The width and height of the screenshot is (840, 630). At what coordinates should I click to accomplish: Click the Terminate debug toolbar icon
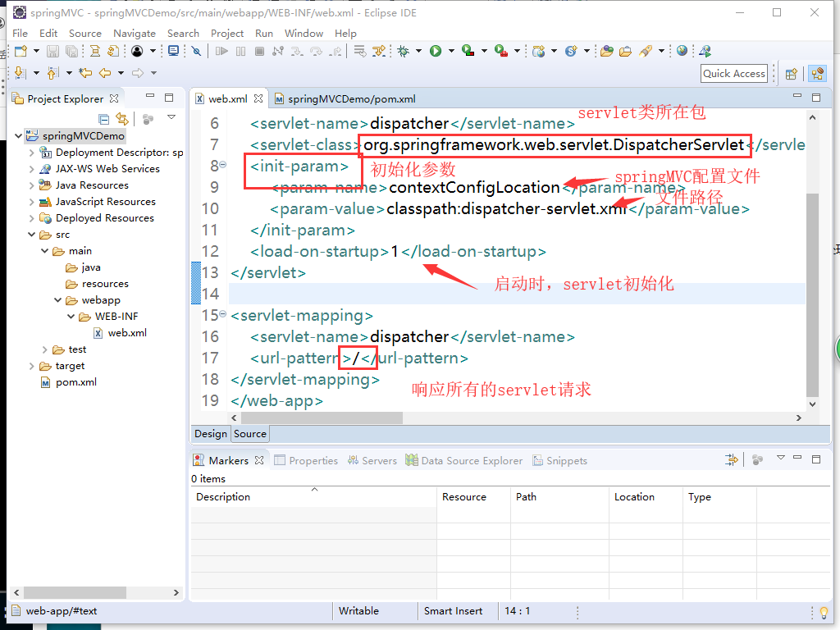click(259, 51)
